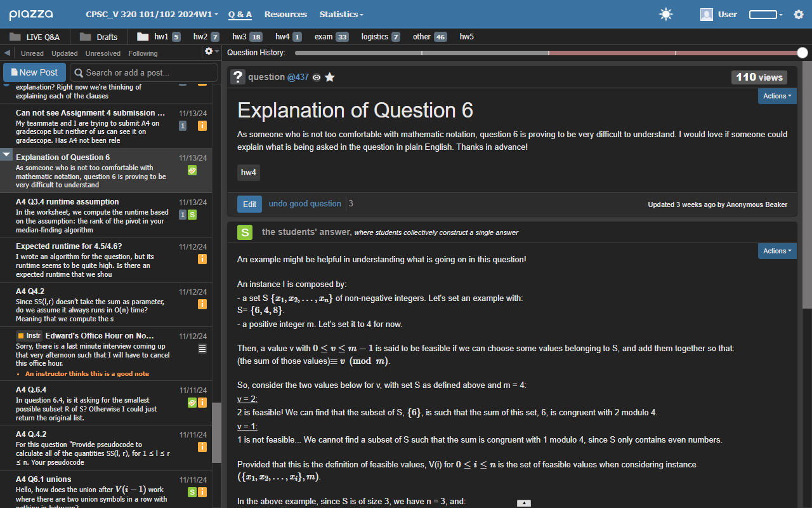This screenshot has width=812, height=508.
Task: Open post 'A4 Q.6.4'
Action: pyautogui.click(x=106, y=403)
